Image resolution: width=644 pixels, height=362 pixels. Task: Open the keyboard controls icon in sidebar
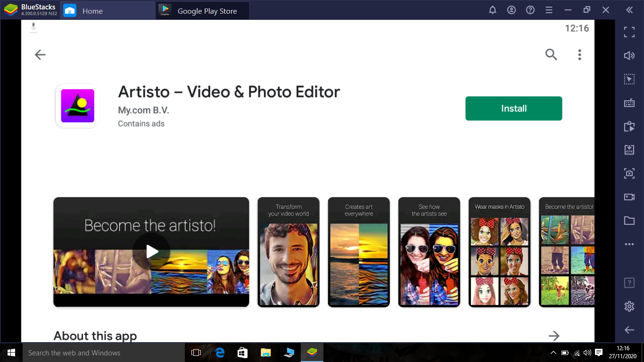pos(629,103)
